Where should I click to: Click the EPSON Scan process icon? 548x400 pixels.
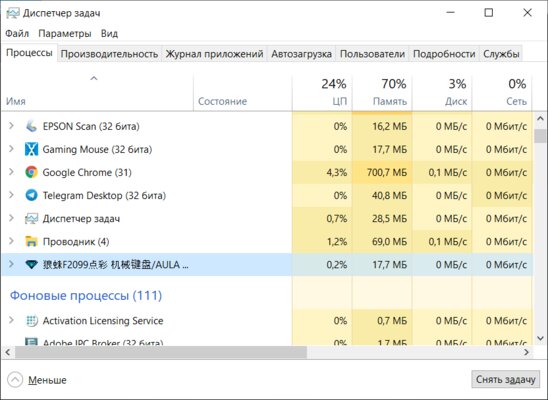(31, 126)
